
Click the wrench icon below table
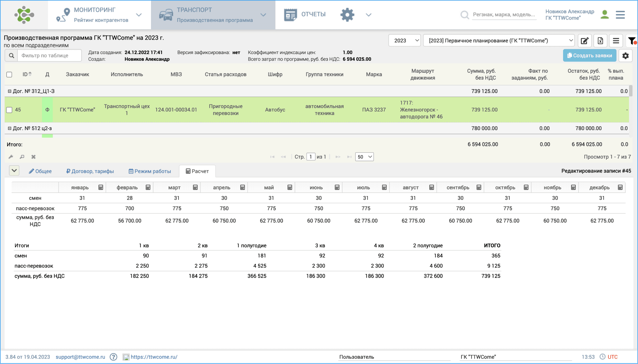[x=11, y=157]
